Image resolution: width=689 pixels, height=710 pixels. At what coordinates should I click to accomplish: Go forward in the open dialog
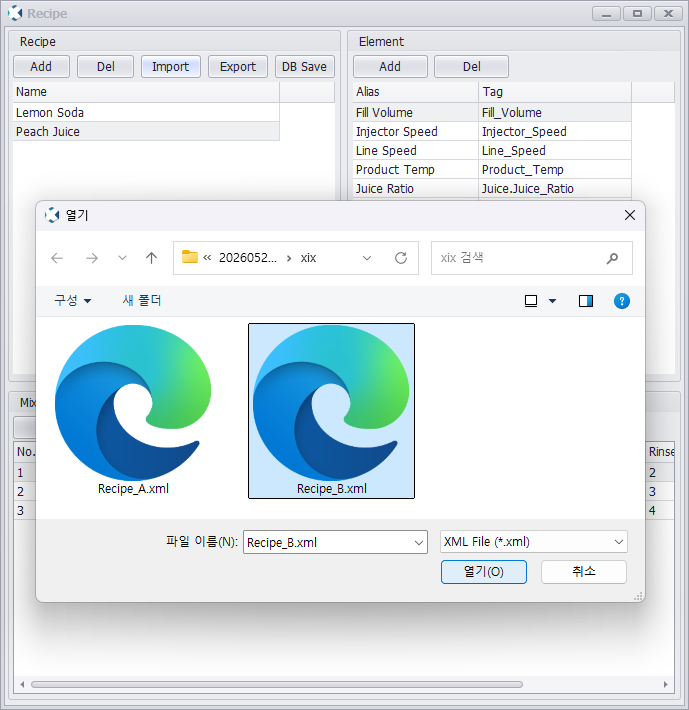click(92, 258)
